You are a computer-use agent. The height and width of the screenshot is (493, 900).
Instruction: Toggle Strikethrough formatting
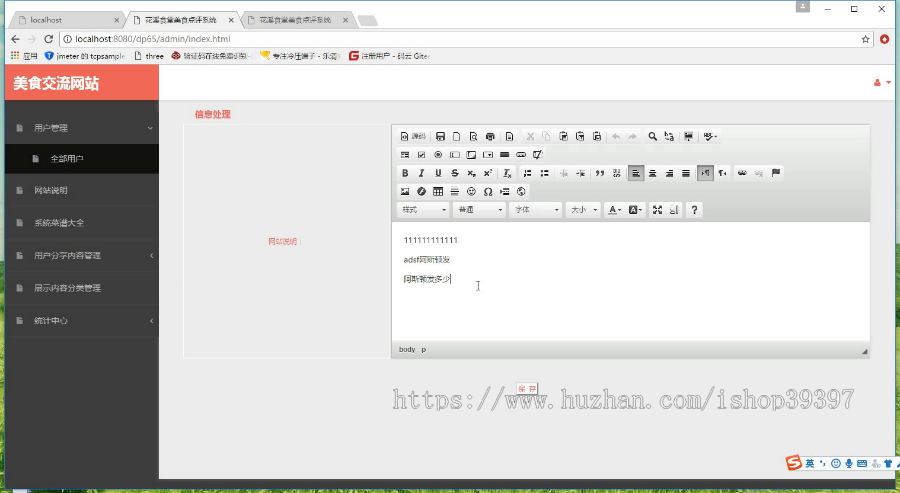coord(455,173)
